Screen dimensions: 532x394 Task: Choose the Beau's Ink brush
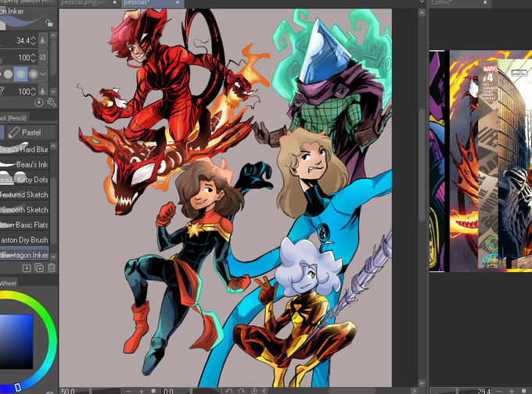pos(24,164)
